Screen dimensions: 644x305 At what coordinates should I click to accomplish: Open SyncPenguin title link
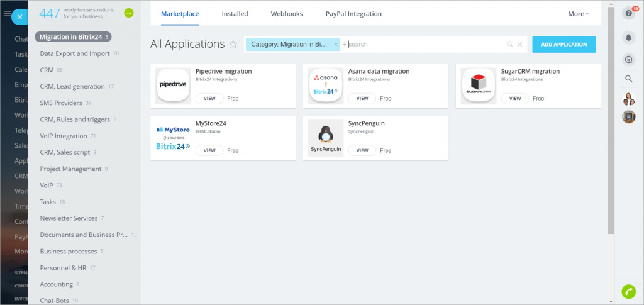click(x=367, y=123)
